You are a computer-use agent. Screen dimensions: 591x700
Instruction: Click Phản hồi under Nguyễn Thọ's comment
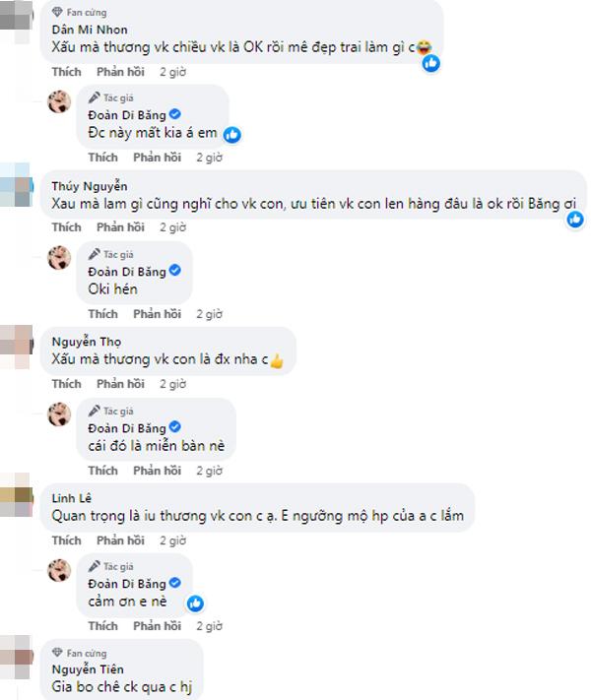120,383
